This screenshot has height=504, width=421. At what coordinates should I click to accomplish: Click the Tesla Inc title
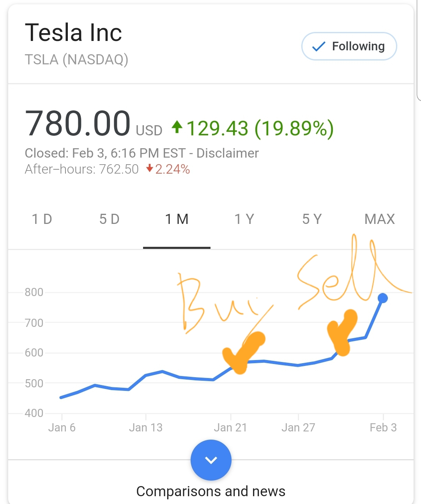coord(73,32)
